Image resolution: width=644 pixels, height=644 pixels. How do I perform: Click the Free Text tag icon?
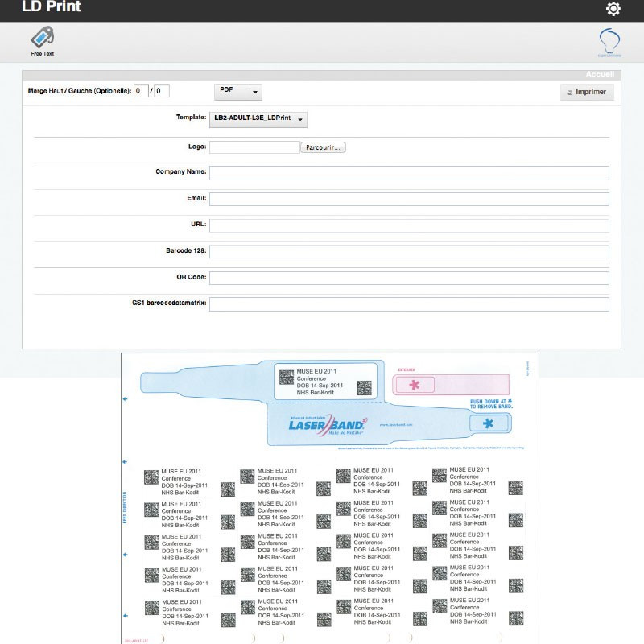(42, 38)
